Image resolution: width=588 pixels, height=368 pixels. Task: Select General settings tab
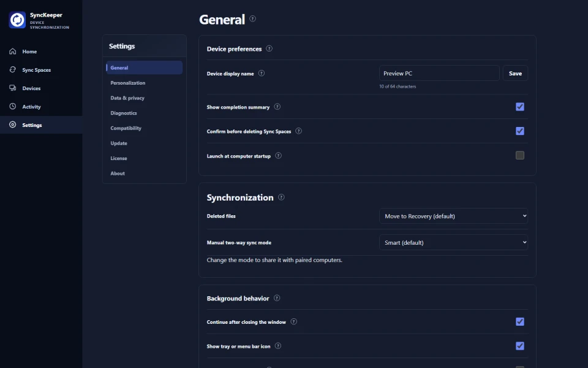pos(145,67)
